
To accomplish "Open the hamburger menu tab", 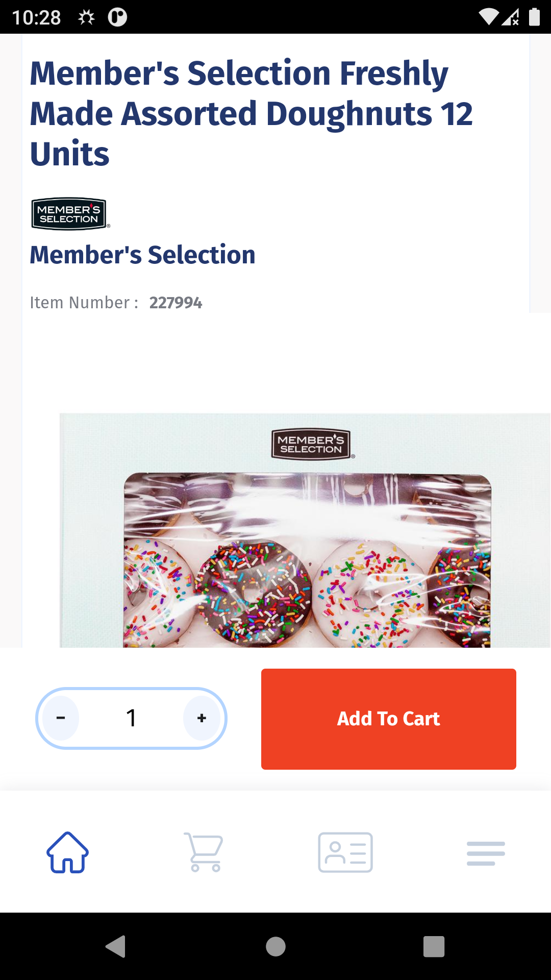I will (486, 853).
